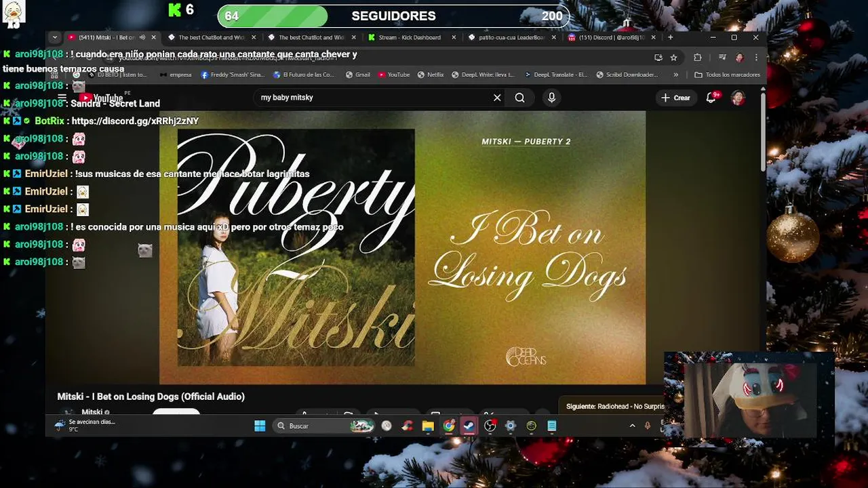Image resolution: width=868 pixels, height=488 pixels.
Task: Open the YouTube bookmark
Action: click(x=394, y=75)
